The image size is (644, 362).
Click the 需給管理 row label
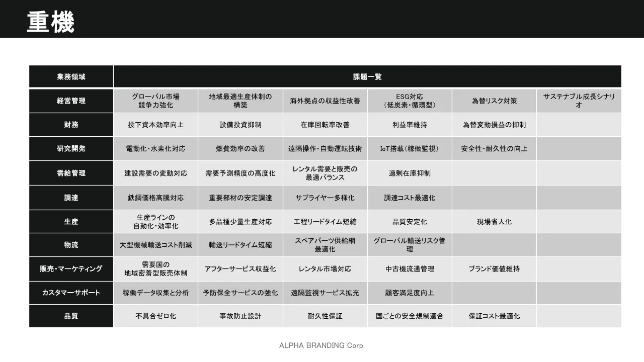[71, 173]
